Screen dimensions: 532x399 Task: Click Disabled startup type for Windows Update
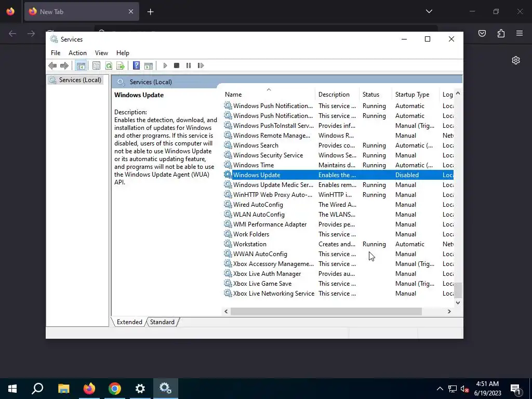point(407,175)
